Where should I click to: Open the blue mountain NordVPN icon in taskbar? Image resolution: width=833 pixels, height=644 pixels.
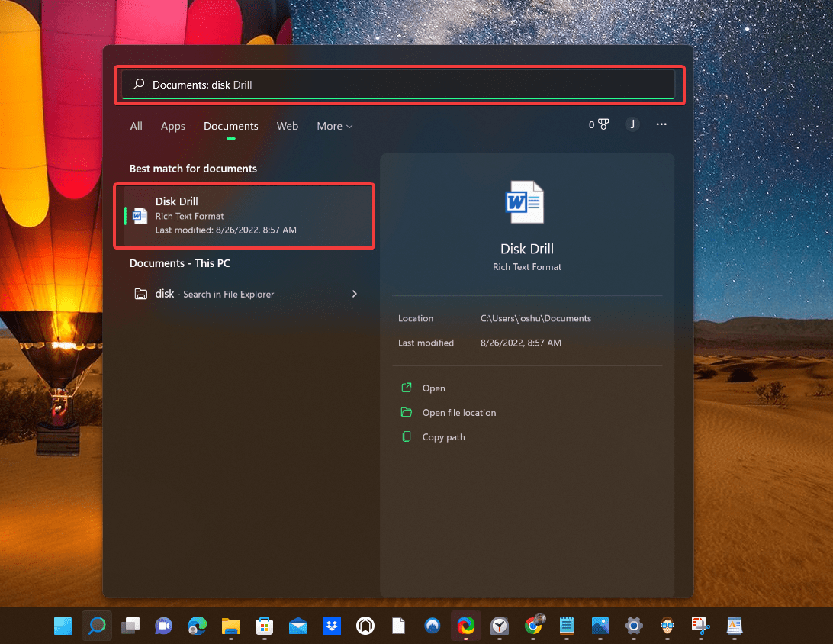point(433,626)
